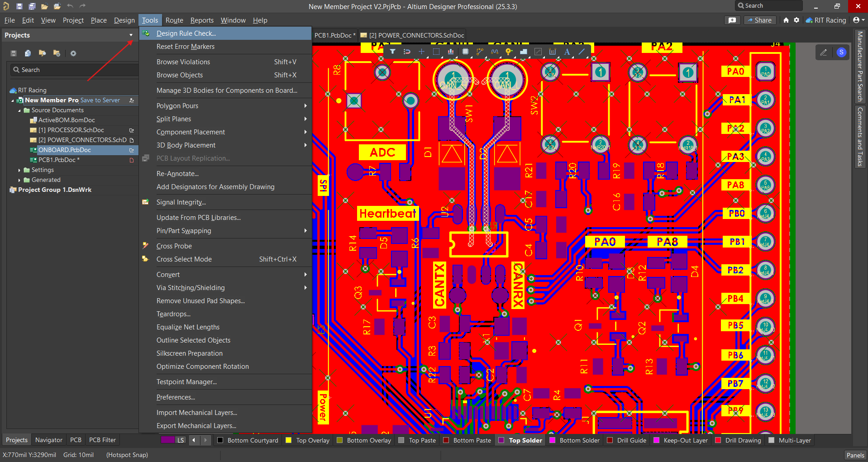Click Bottom Overlay layer color box
This screenshot has width=868, height=462.
click(x=340, y=440)
